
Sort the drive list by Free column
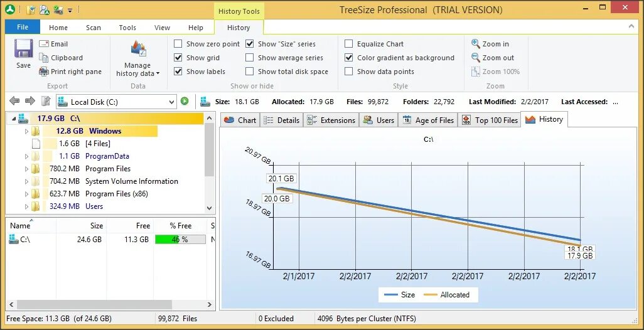coord(130,226)
